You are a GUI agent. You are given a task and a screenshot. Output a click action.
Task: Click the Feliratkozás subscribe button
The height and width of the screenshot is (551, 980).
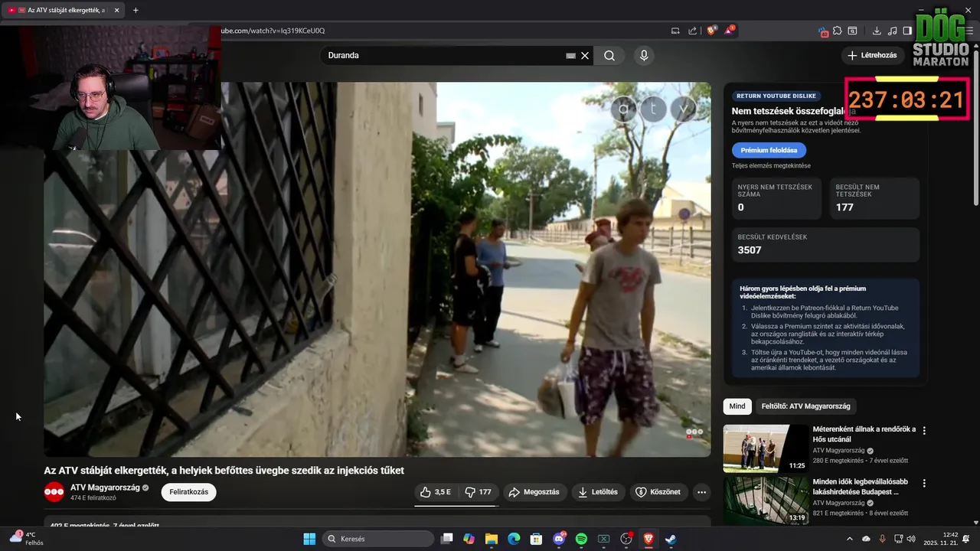(188, 492)
